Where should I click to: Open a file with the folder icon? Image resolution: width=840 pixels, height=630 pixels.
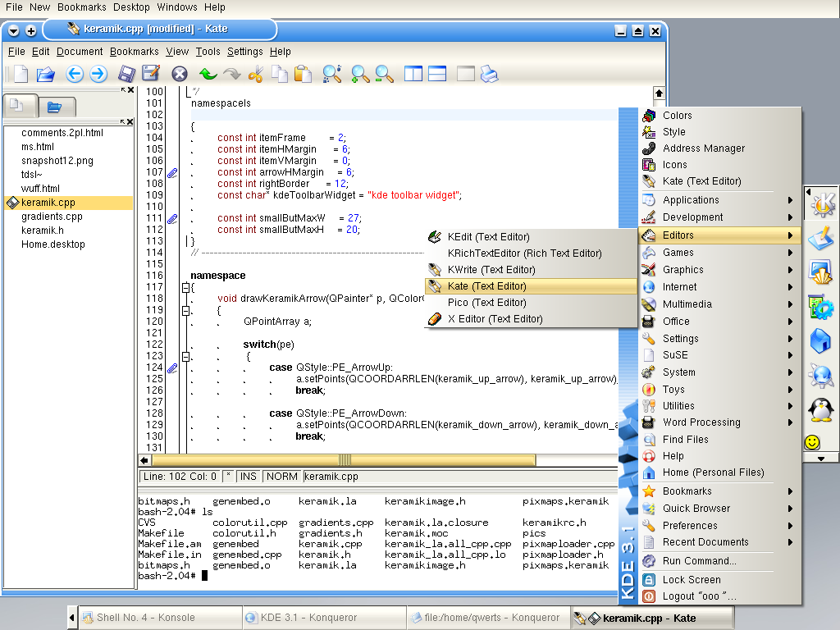(x=45, y=74)
